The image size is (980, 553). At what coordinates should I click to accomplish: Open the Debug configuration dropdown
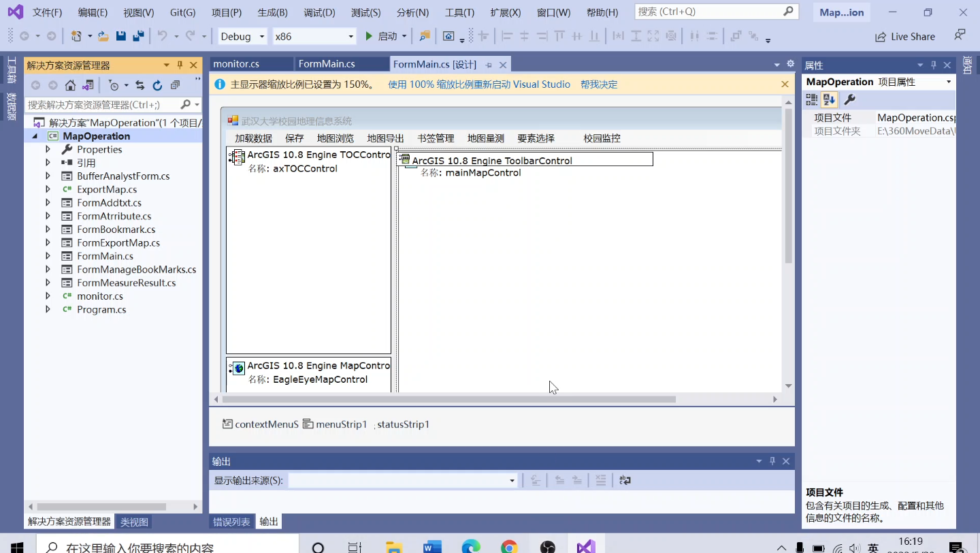click(x=261, y=37)
